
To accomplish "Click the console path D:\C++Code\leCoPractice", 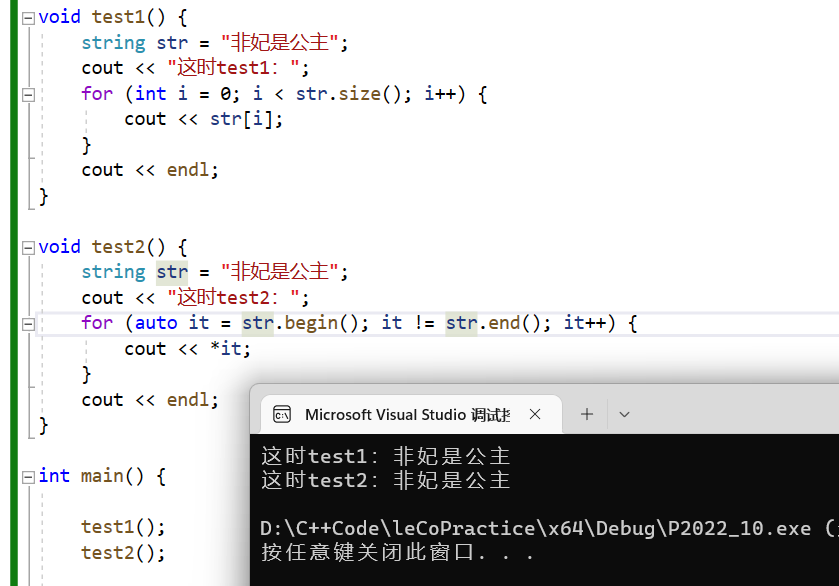I will (398, 529).
